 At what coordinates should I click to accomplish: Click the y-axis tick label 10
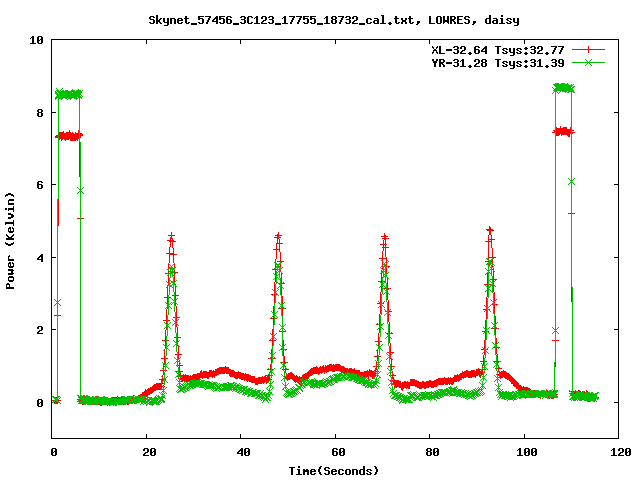click(x=36, y=40)
